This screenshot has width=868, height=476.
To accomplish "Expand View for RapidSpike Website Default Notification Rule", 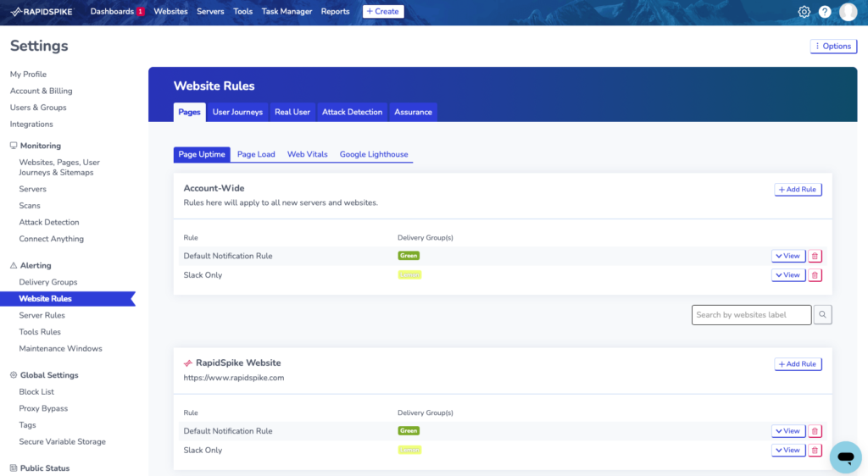I will (x=788, y=431).
